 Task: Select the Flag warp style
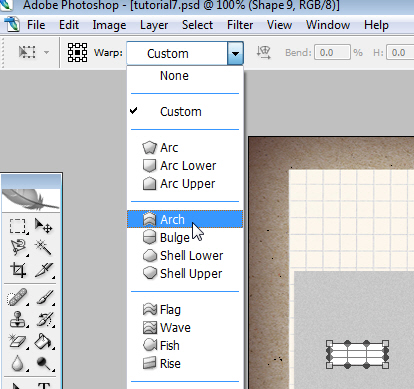tap(185, 310)
